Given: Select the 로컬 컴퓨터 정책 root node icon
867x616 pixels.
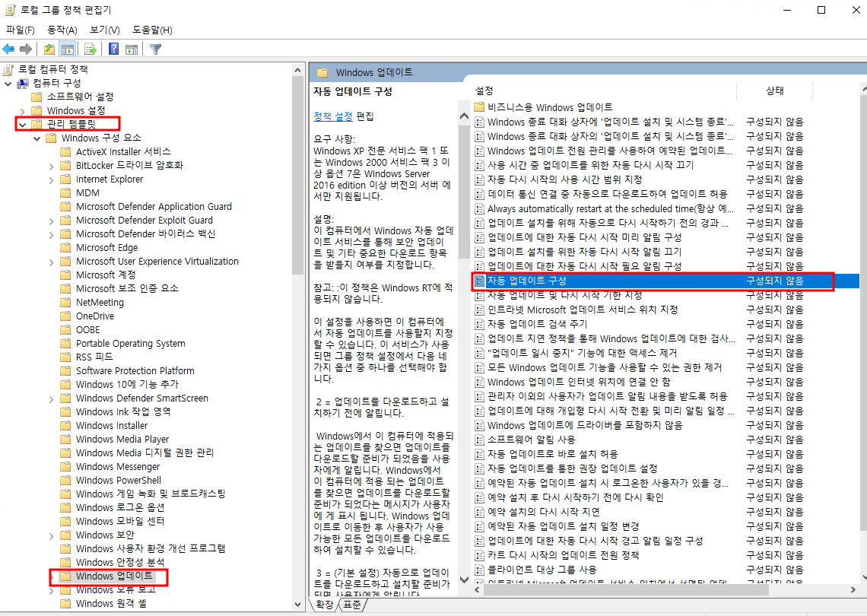Looking at the screenshot, I should click(9, 69).
